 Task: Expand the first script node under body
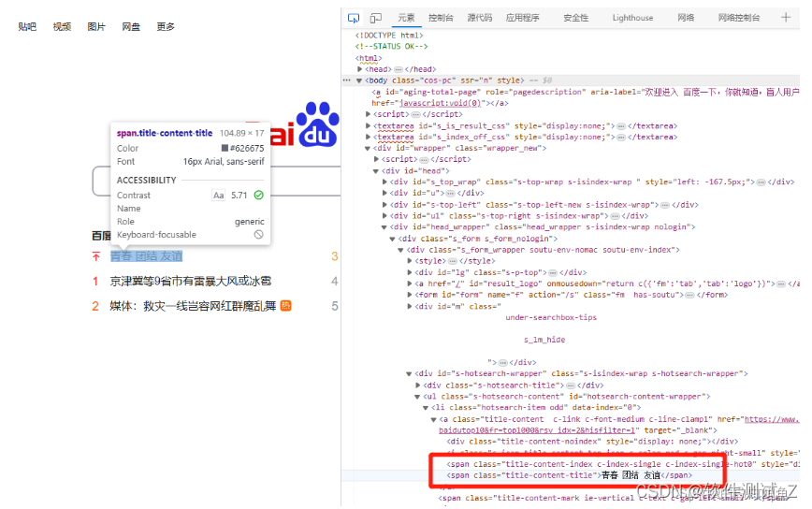tap(369, 114)
